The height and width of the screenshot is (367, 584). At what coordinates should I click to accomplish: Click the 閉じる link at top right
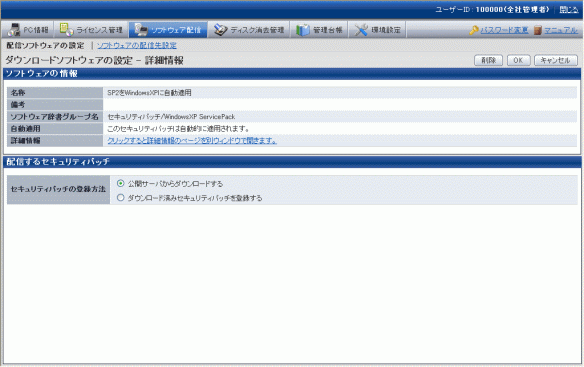[x=569, y=10]
